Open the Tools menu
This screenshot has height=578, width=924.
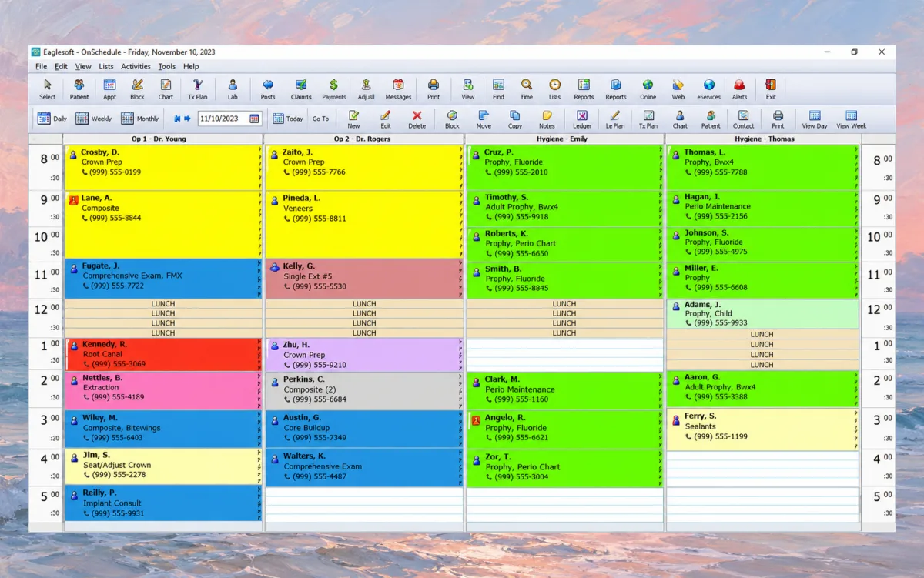[x=167, y=67]
